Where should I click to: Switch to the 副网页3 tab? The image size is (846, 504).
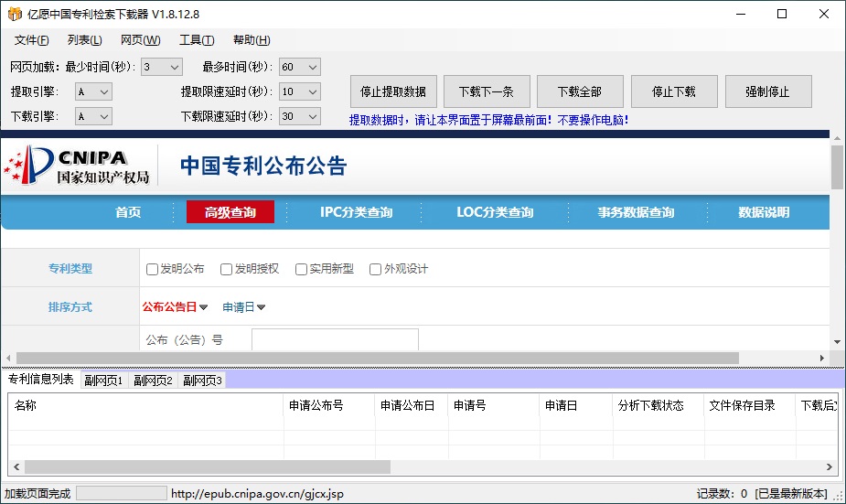click(x=202, y=381)
